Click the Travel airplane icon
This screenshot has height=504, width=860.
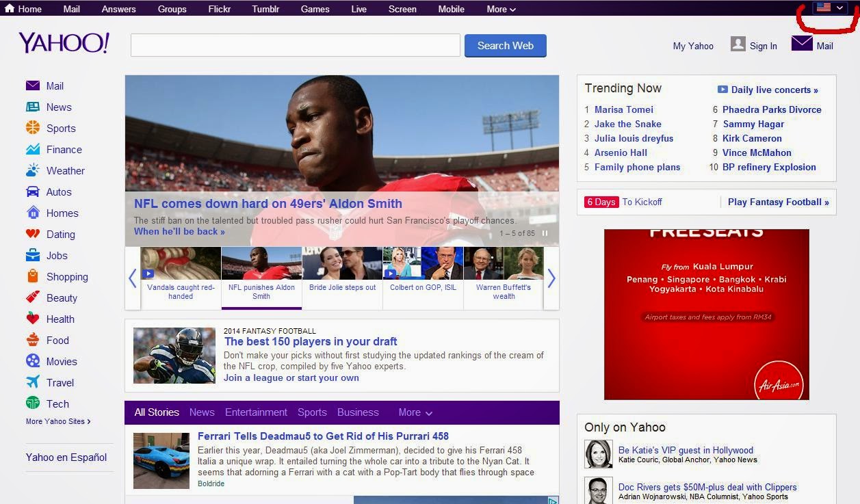pyautogui.click(x=33, y=382)
